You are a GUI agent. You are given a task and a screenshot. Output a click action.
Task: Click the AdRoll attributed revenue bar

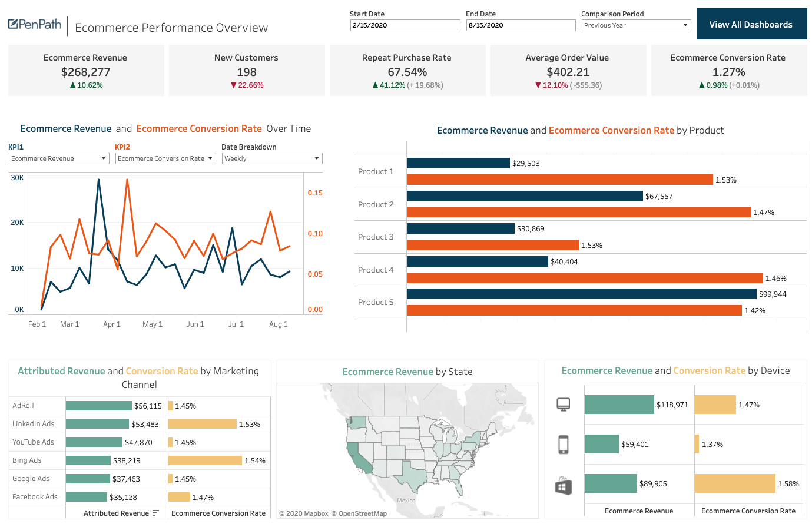click(x=98, y=406)
